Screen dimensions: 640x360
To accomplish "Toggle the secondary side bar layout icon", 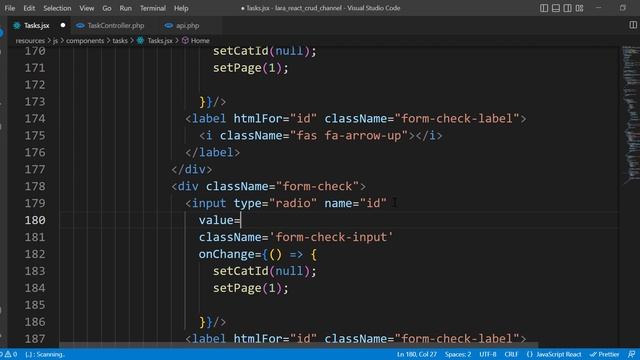I will click(567, 8).
